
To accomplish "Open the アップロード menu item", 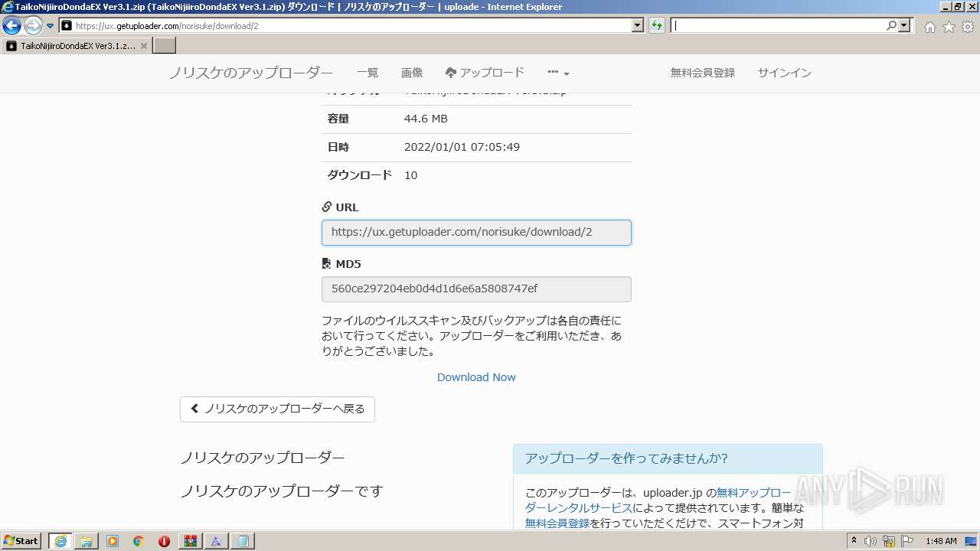I will coord(485,73).
